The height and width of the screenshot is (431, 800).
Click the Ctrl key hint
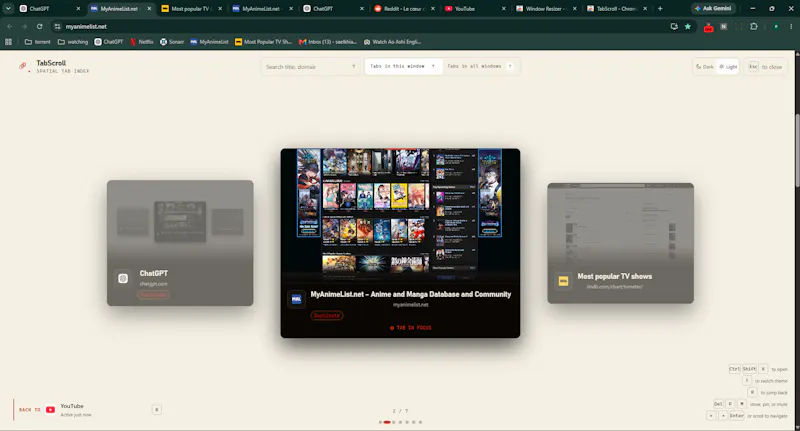tap(734, 369)
